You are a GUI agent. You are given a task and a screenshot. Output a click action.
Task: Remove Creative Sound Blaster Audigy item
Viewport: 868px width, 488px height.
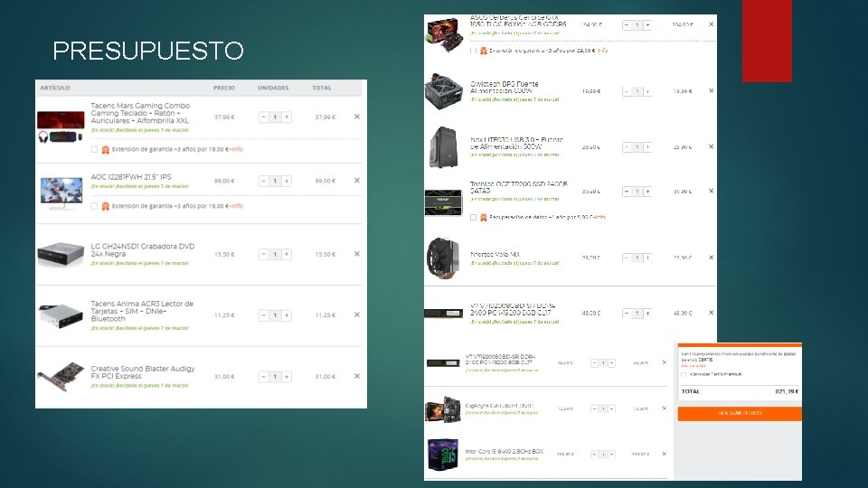tap(357, 376)
